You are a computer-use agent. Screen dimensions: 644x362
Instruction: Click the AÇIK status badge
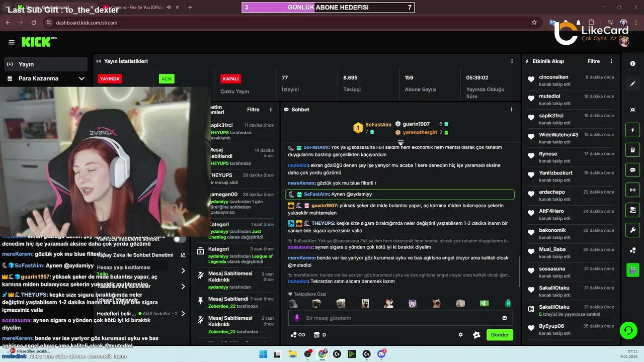(167, 79)
